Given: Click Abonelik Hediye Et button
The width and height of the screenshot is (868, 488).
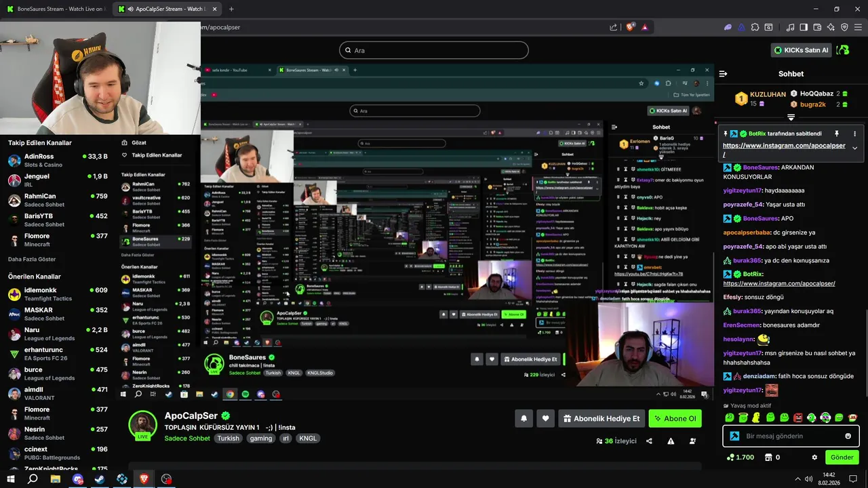Looking at the screenshot, I should tap(601, 419).
